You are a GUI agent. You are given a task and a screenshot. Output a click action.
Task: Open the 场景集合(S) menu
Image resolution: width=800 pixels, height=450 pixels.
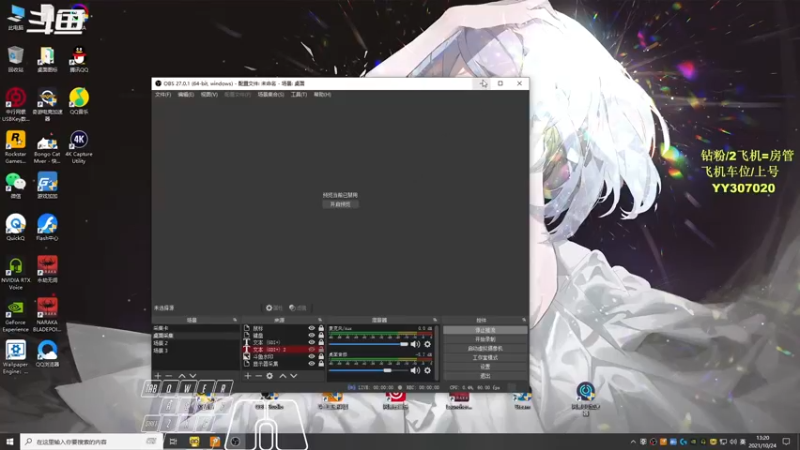pyautogui.click(x=271, y=94)
